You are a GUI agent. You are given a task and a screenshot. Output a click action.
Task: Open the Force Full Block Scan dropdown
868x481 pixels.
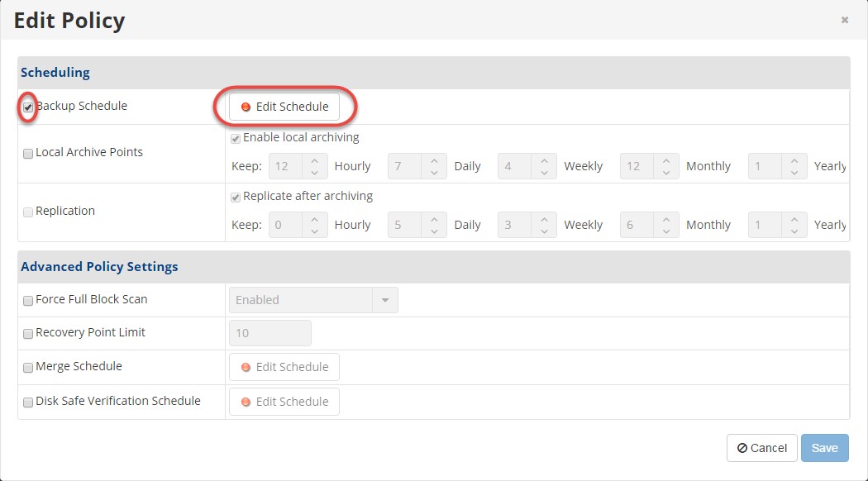click(313, 300)
